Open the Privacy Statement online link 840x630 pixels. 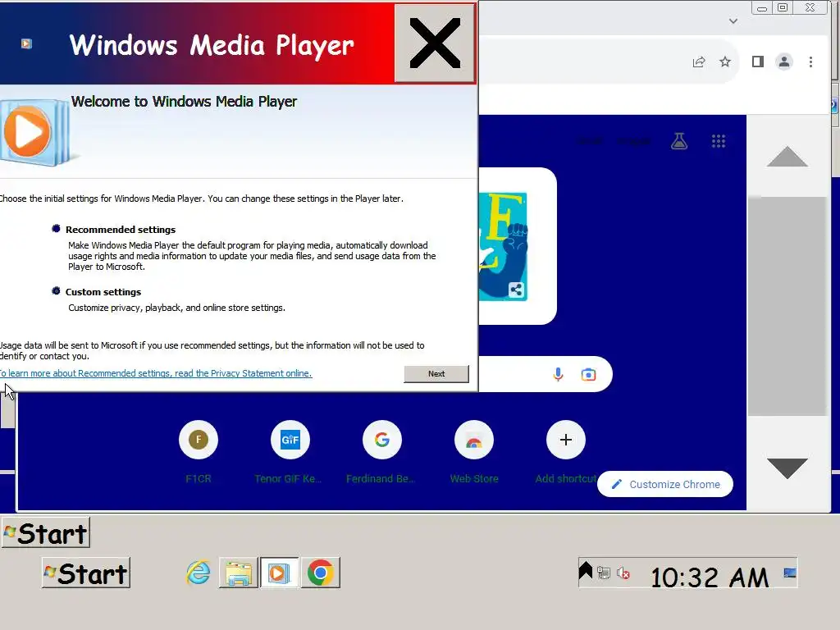(156, 373)
